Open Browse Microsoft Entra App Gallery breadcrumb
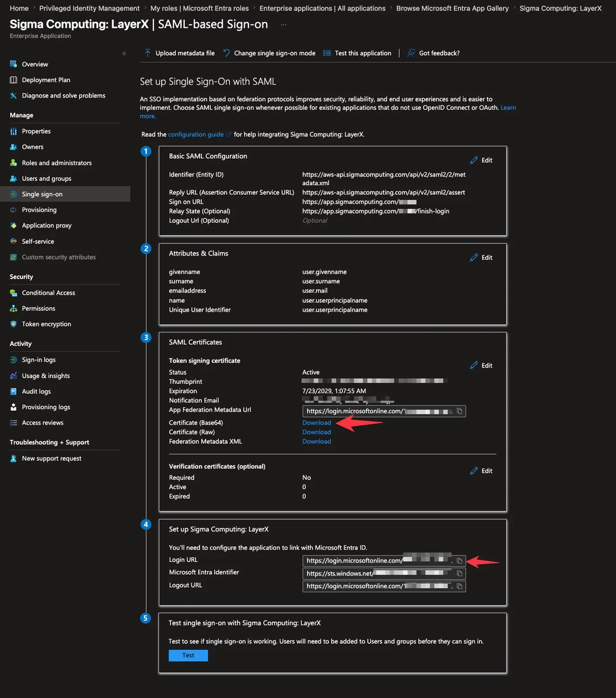Screen dimensions: 616x698 pyautogui.click(x=453, y=8)
